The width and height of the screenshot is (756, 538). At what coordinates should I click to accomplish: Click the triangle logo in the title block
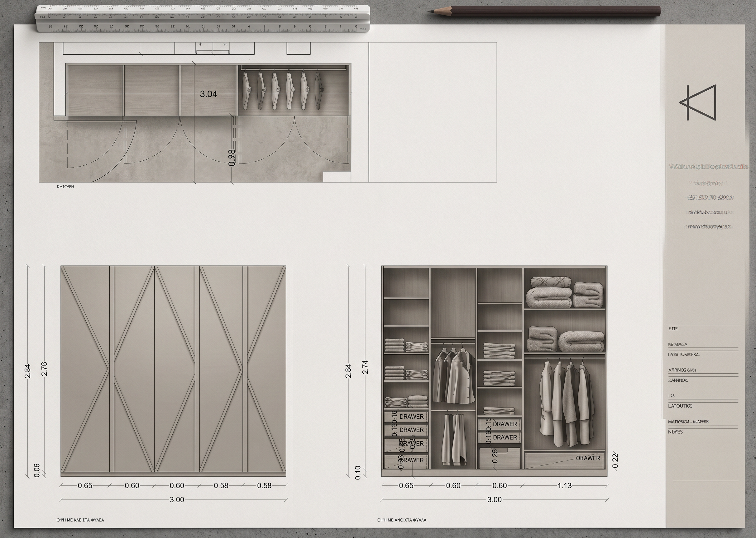pos(698,103)
